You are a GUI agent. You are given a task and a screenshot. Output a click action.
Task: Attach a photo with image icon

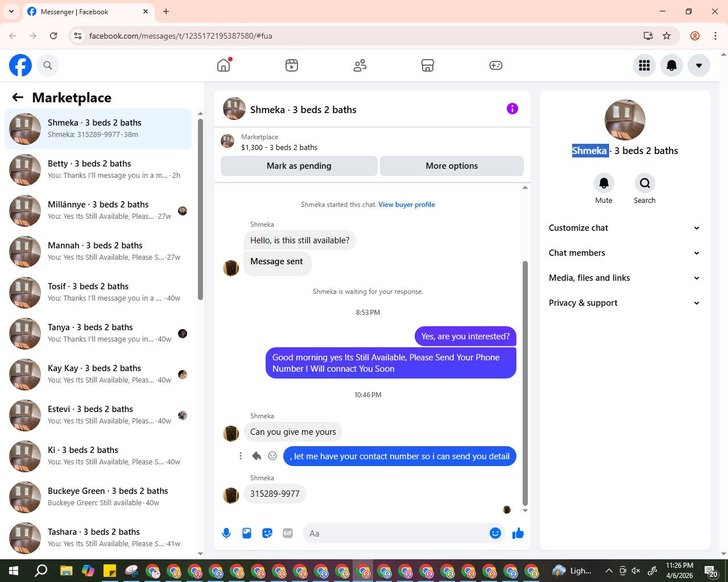pos(247,533)
